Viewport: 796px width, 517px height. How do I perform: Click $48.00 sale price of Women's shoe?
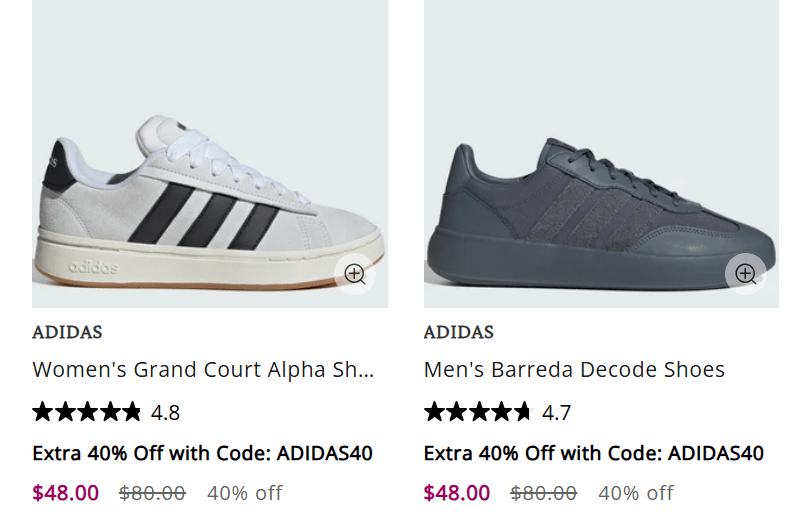click(x=66, y=493)
